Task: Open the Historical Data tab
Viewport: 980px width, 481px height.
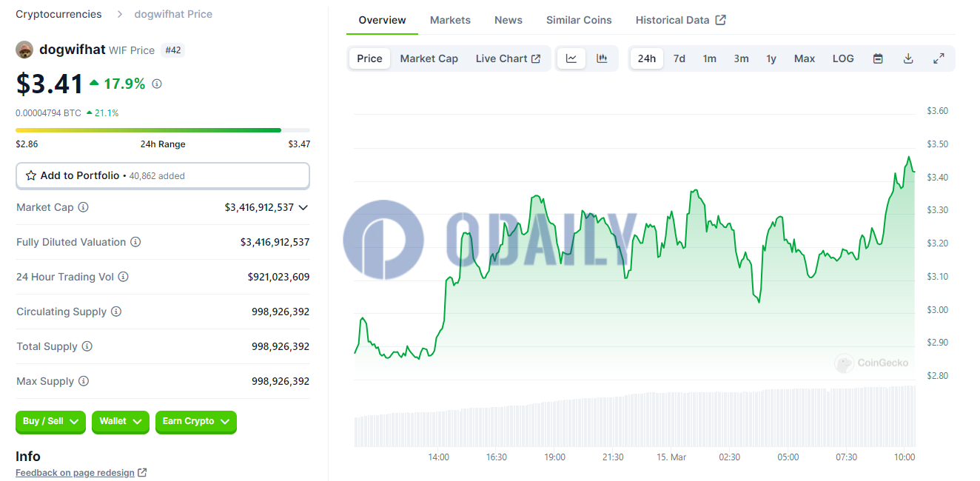Action: pos(680,20)
